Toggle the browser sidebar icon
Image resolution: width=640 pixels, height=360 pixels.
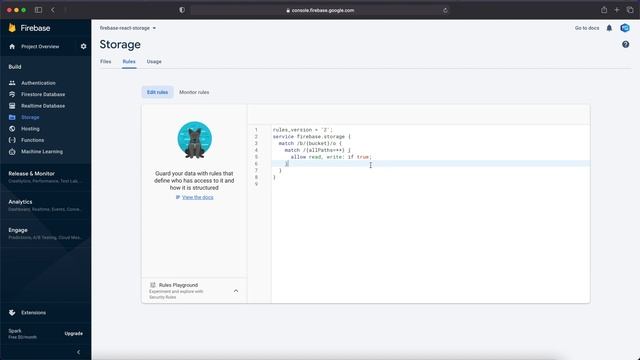tap(38, 10)
